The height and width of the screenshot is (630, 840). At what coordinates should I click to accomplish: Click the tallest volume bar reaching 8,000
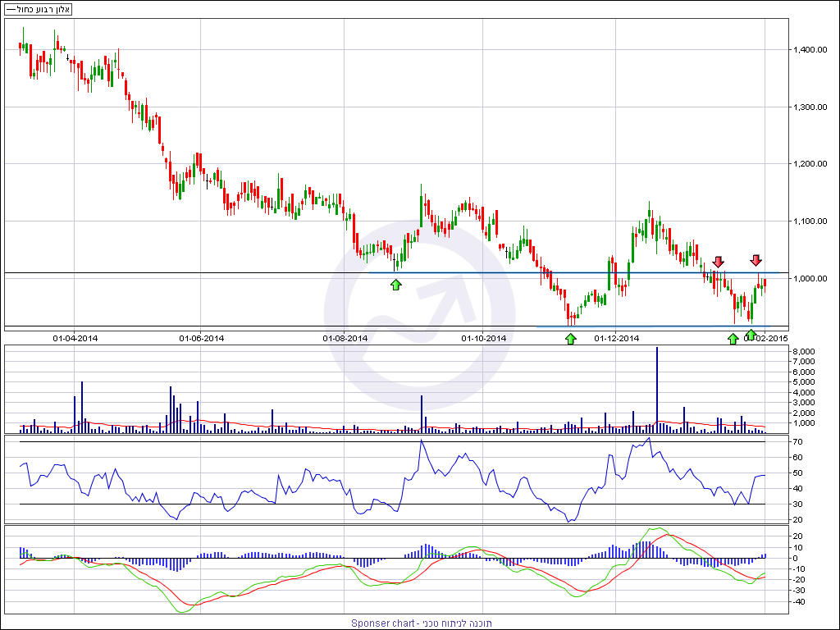(x=657, y=387)
